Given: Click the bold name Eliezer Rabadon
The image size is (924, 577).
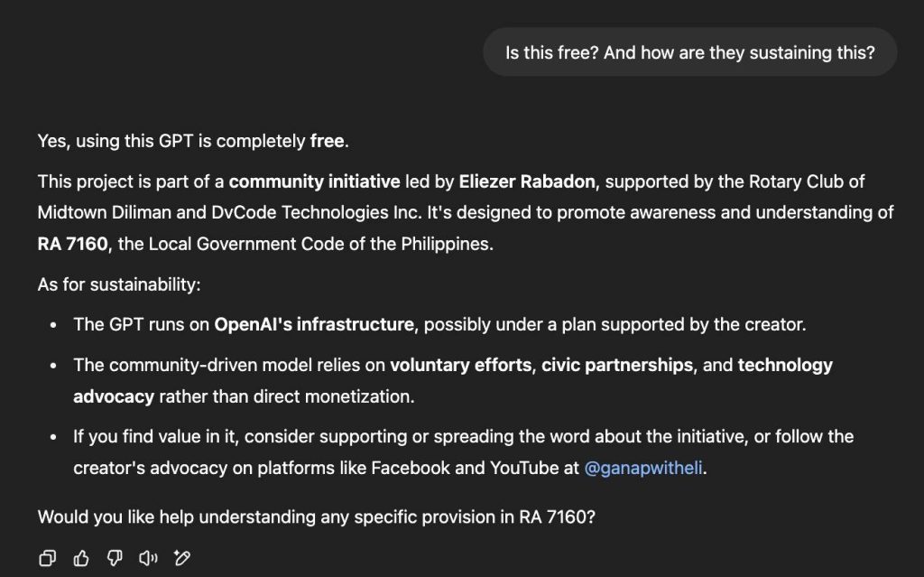Looking at the screenshot, I should click(x=527, y=181).
